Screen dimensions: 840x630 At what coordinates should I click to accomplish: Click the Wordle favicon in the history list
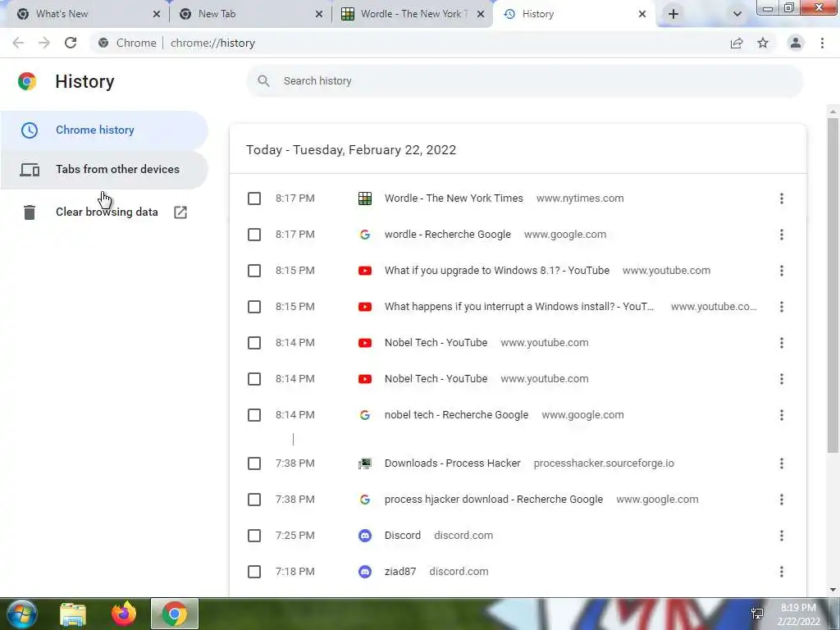point(365,199)
